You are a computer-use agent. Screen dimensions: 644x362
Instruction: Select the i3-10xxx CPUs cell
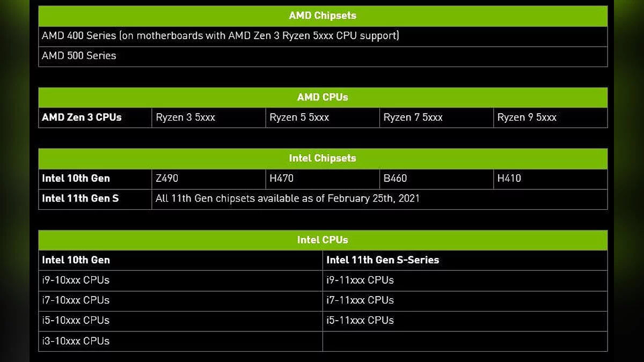(x=76, y=341)
